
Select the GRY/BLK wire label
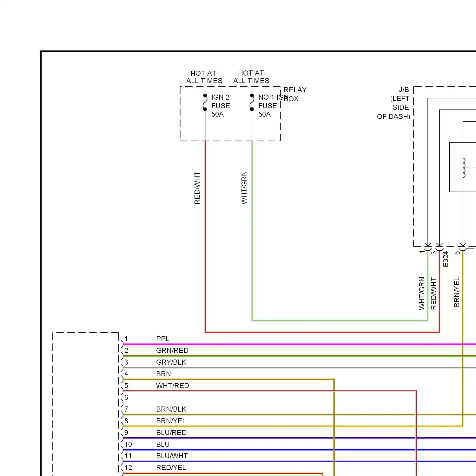(x=171, y=362)
